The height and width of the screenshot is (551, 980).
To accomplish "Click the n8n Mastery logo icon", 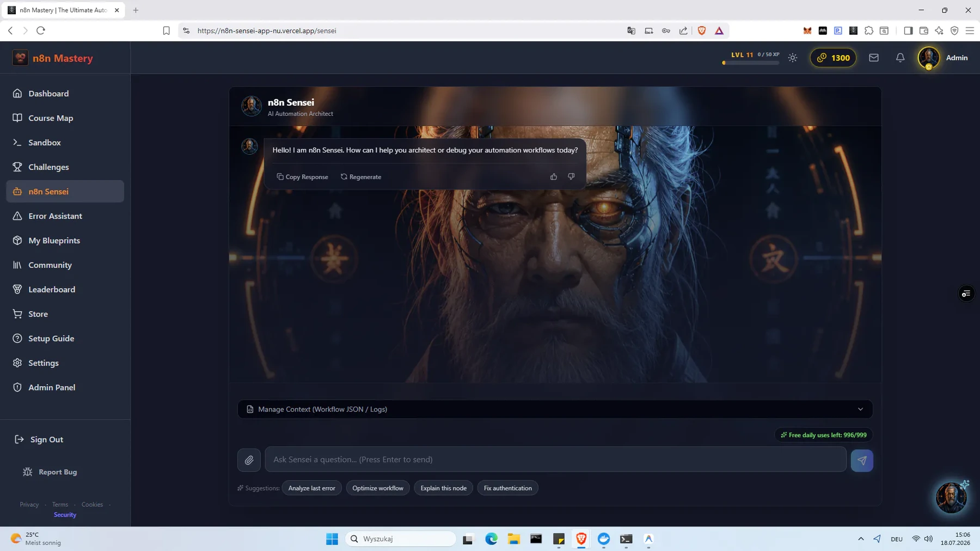I will pyautogui.click(x=20, y=58).
